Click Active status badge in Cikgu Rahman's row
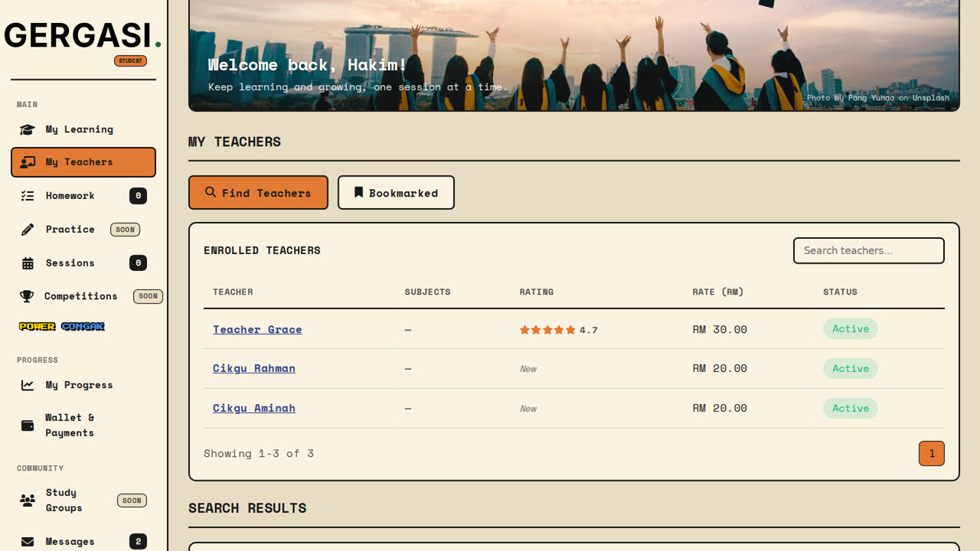980x551 pixels. (x=851, y=368)
